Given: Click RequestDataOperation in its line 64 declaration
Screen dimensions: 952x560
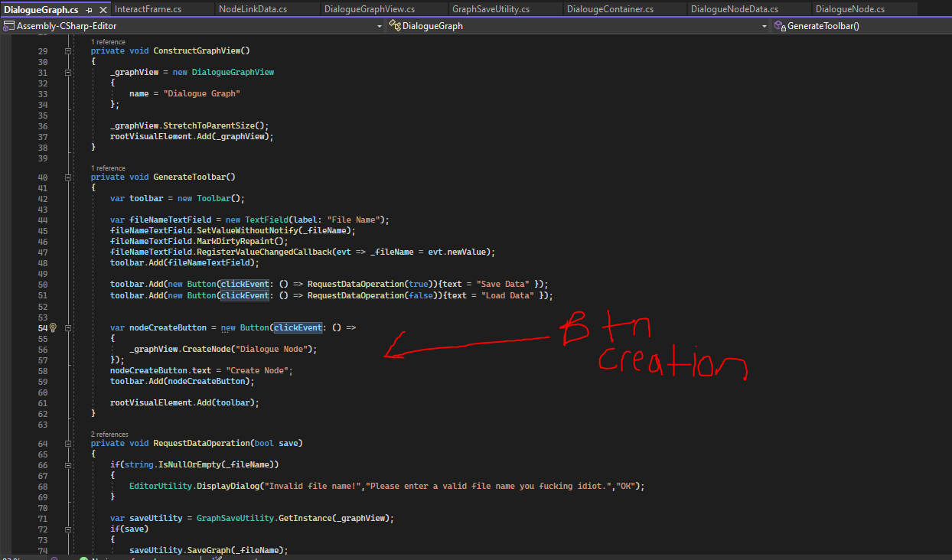Looking at the screenshot, I should pyautogui.click(x=202, y=443).
